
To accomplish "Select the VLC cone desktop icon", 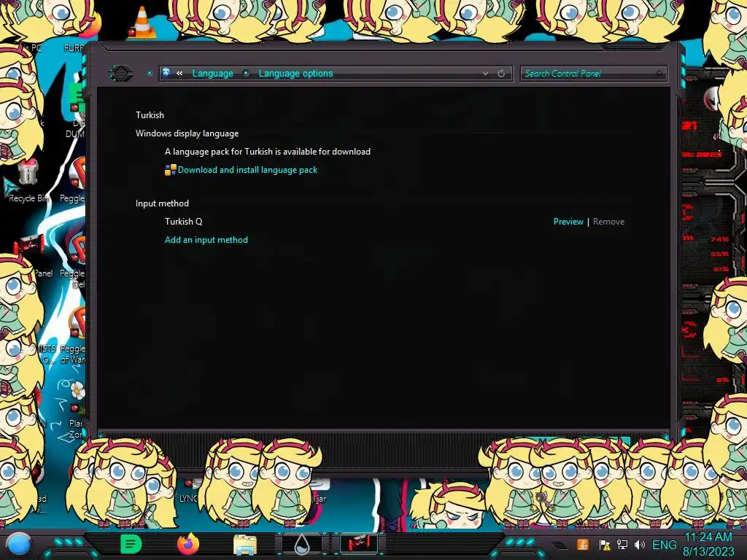I will click(142, 23).
